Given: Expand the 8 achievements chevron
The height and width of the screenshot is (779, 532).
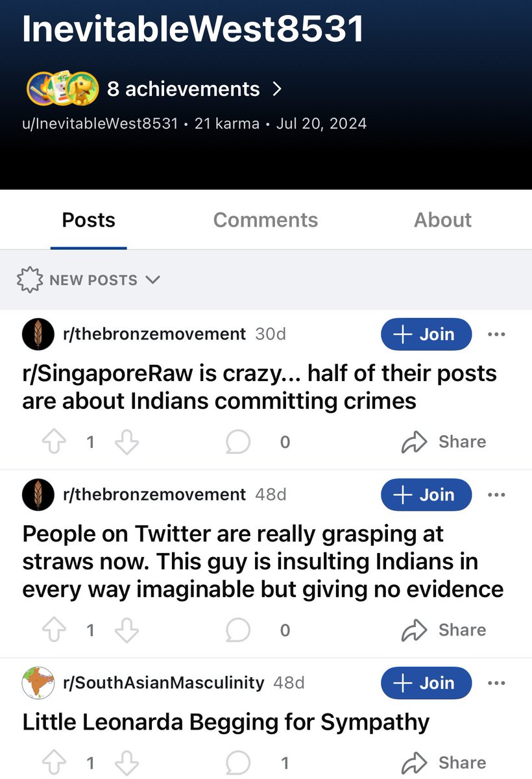Looking at the screenshot, I should [x=277, y=89].
